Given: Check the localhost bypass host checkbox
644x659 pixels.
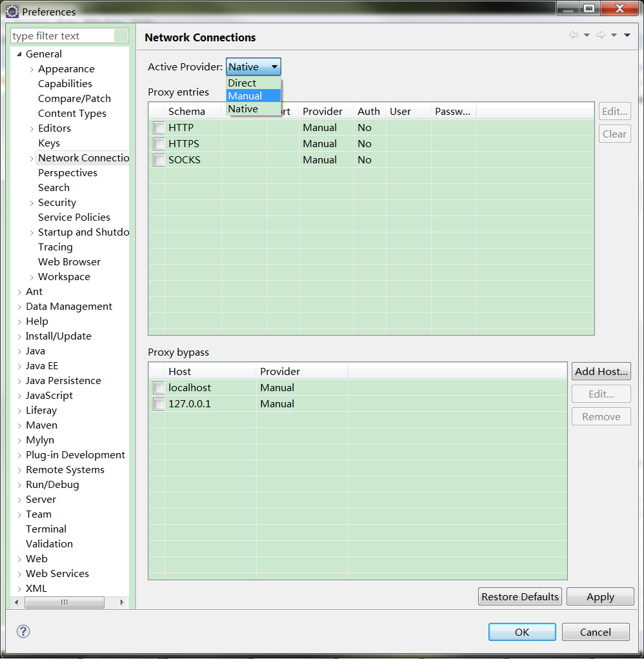Looking at the screenshot, I should click(159, 388).
